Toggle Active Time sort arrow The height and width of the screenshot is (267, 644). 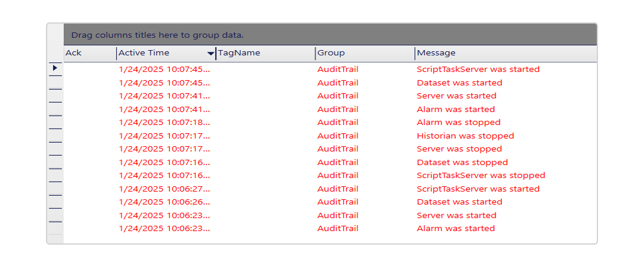[211, 54]
